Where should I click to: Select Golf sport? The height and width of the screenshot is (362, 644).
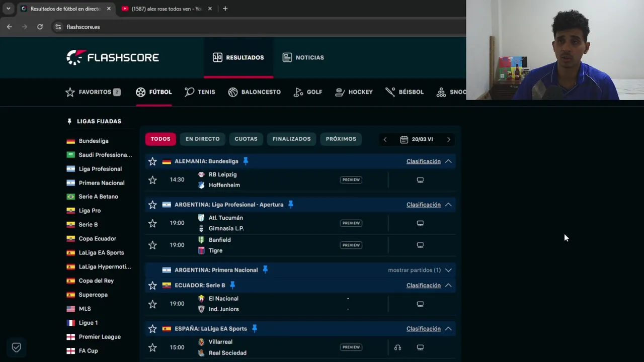click(x=308, y=92)
